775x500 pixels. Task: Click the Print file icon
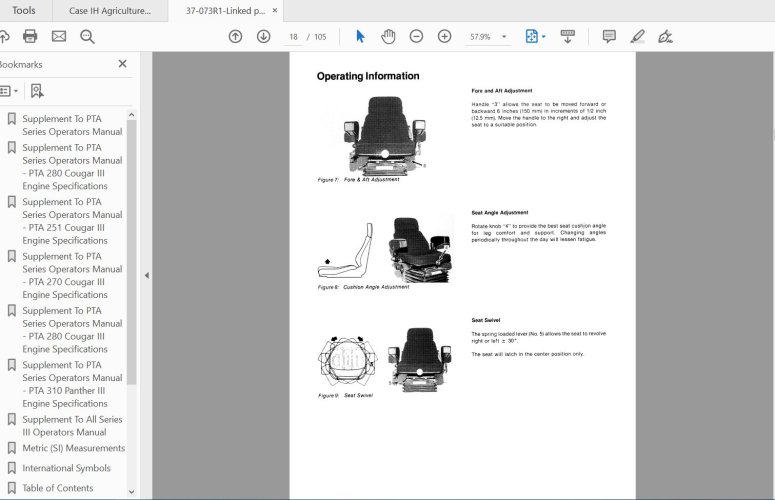click(x=30, y=36)
